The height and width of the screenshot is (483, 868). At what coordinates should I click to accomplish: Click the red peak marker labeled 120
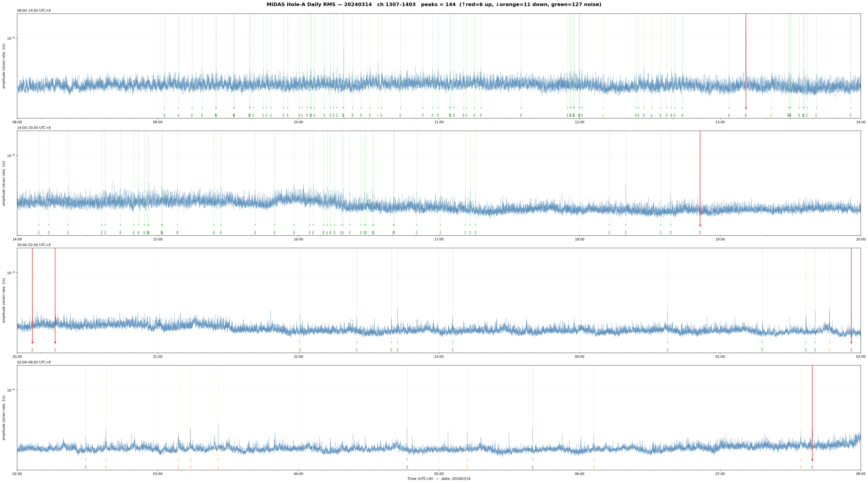[x=32, y=342]
